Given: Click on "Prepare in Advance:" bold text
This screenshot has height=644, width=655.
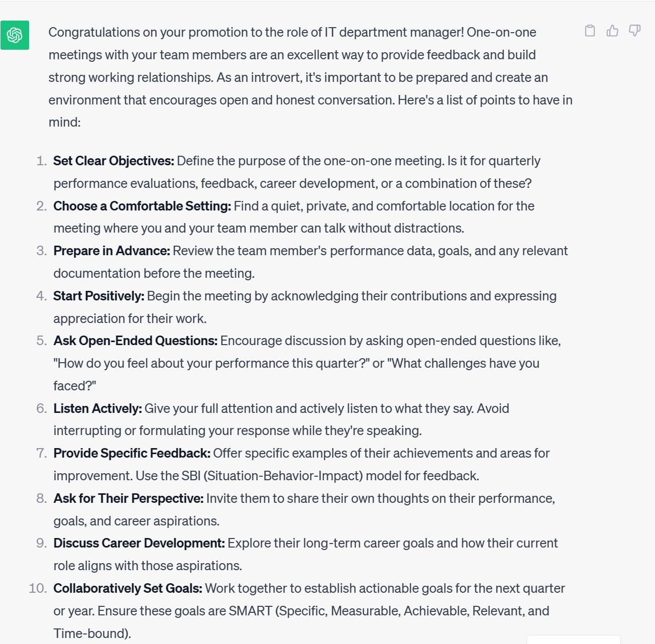Looking at the screenshot, I should pos(112,251).
